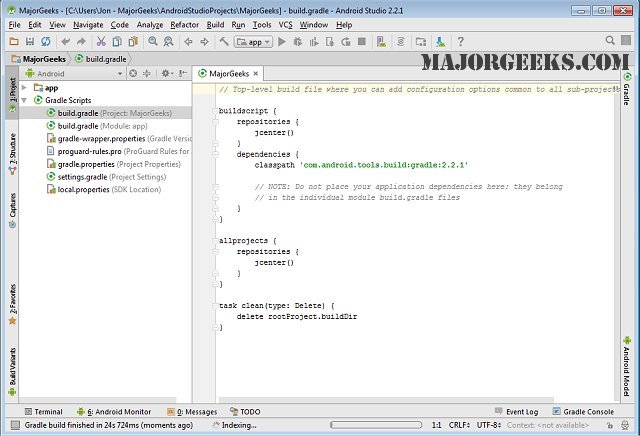This screenshot has width=640, height=436.
Task: Toggle the Gradle panel on right edge
Action: [x=626, y=90]
